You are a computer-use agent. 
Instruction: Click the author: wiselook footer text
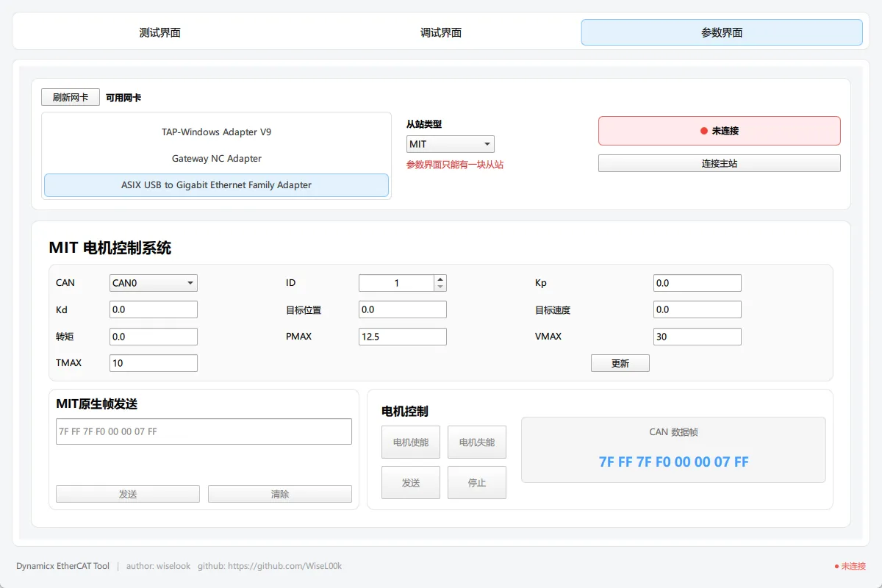coord(158,566)
